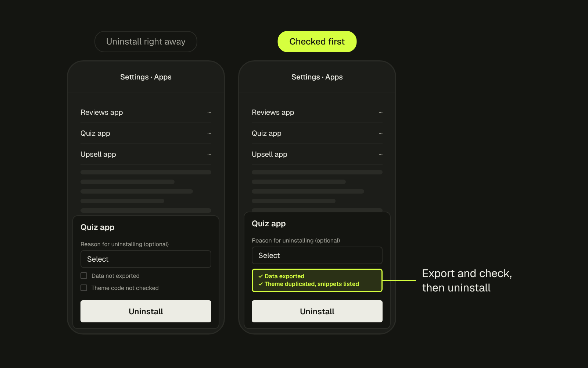Tick the 'Data not exported' checkbox
The image size is (588, 368).
point(84,276)
